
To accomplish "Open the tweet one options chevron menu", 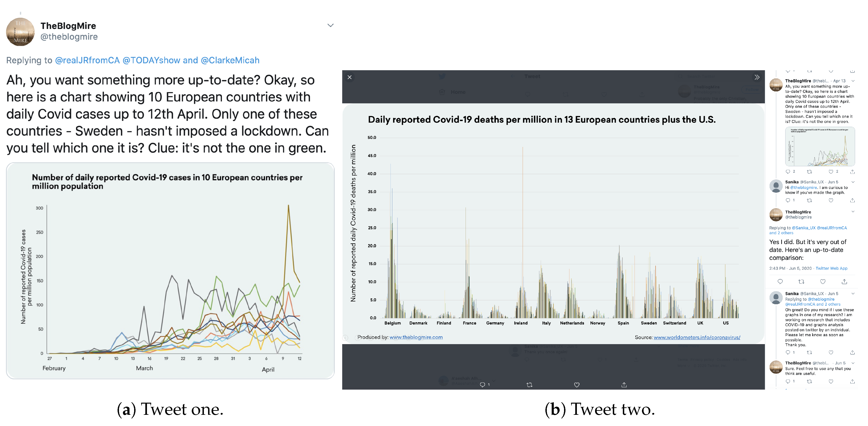I will pyautogui.click(x=330, y=25).
